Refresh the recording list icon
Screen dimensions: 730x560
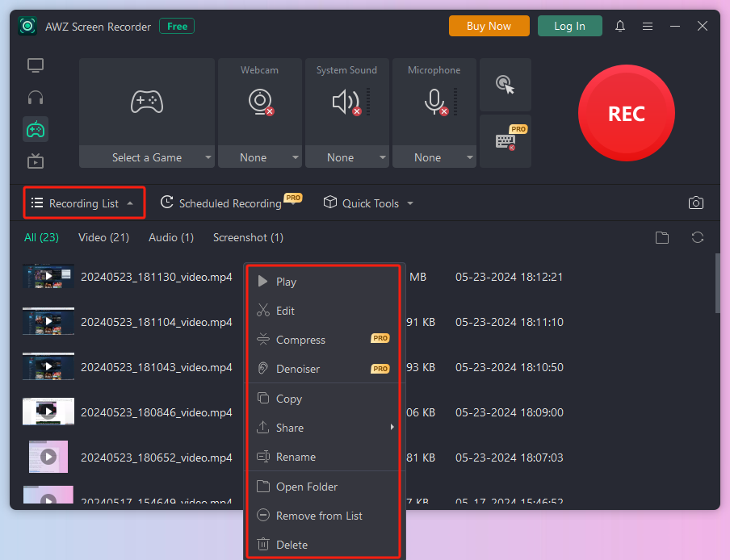click(x=697, y=237)
